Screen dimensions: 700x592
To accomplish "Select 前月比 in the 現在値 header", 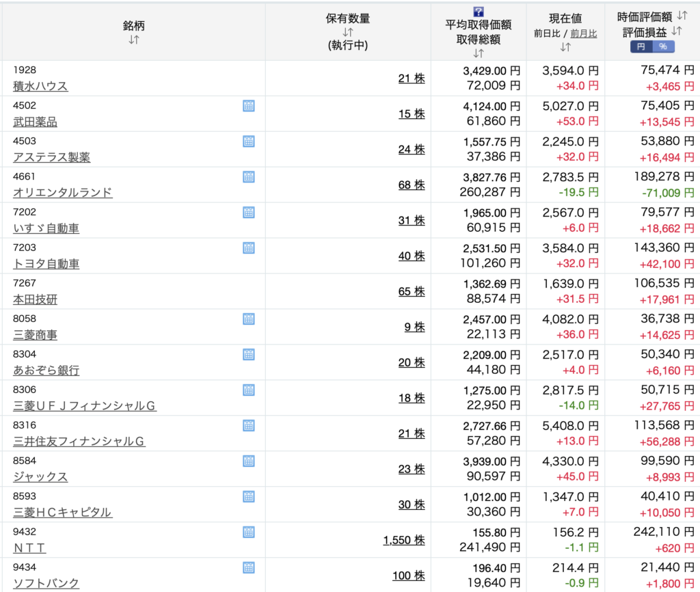I will point(583,33).
